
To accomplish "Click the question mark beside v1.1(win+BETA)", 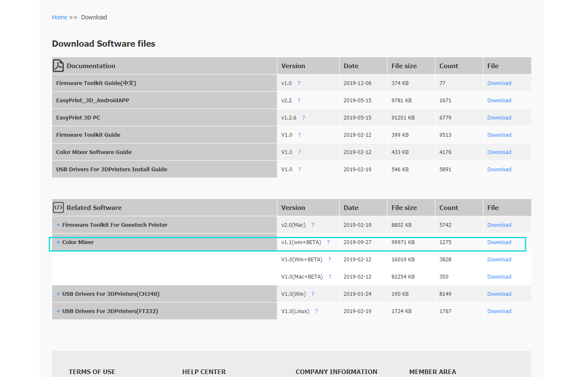I will click(x=328, y=242).
